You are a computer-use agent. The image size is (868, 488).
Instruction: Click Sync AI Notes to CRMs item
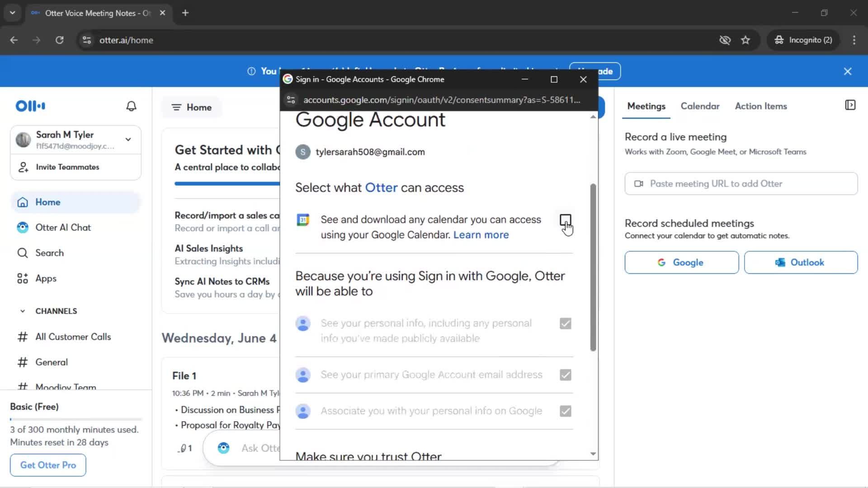point(227,288)
